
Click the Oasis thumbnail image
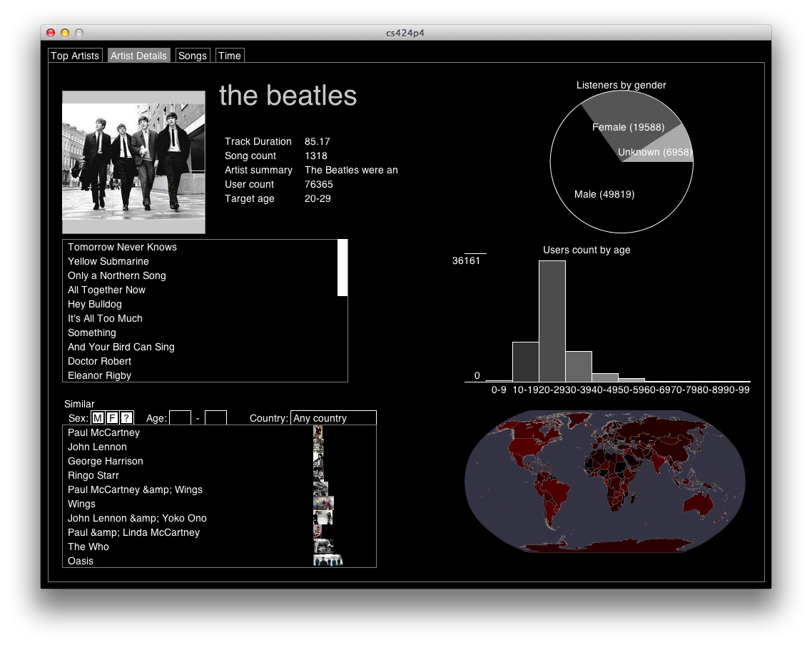328,560
